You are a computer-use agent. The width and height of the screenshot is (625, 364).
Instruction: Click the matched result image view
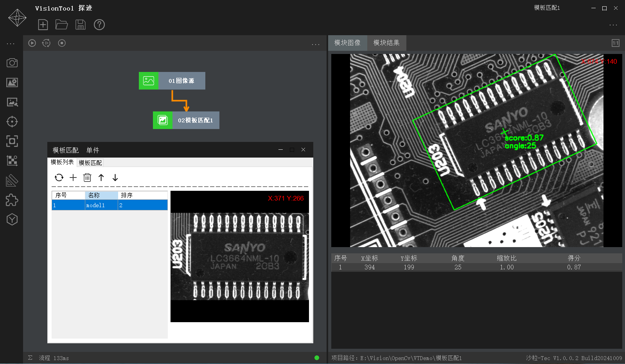click(476, 151)
